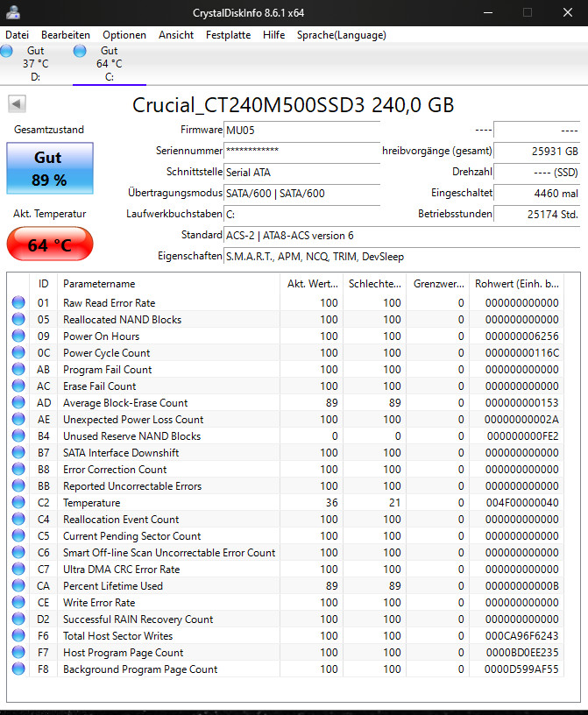Click status orb for Successful RAIN Recovery Count
This screenshot has width=588, height=715.
click(x=18, y=619)
